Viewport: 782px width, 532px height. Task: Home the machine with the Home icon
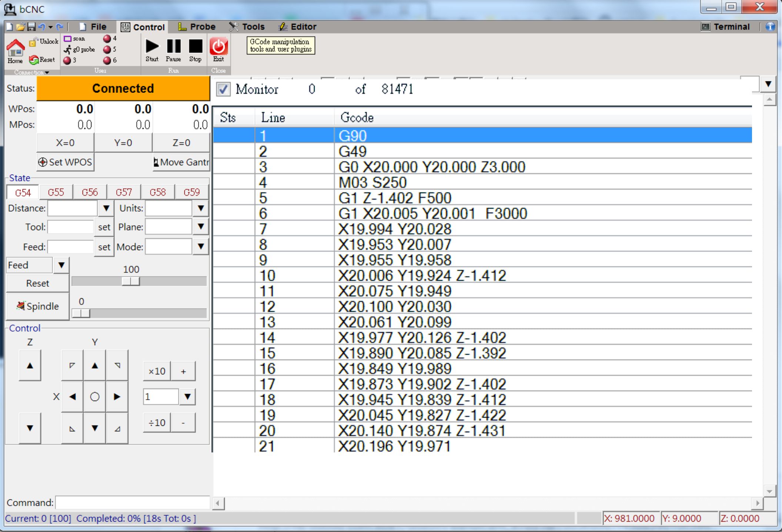pyautogui.click(x=15, y=51)
